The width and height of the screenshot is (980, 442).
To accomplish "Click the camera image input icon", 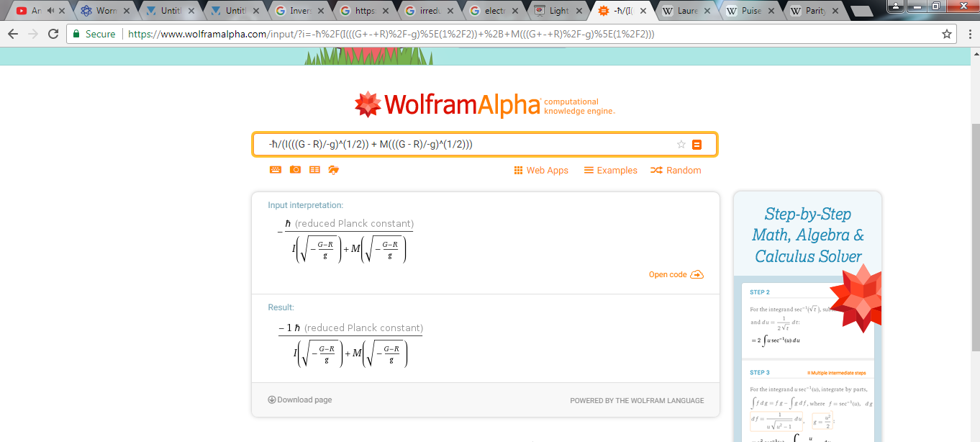I will pyautogui.click(x=295, y=170).
